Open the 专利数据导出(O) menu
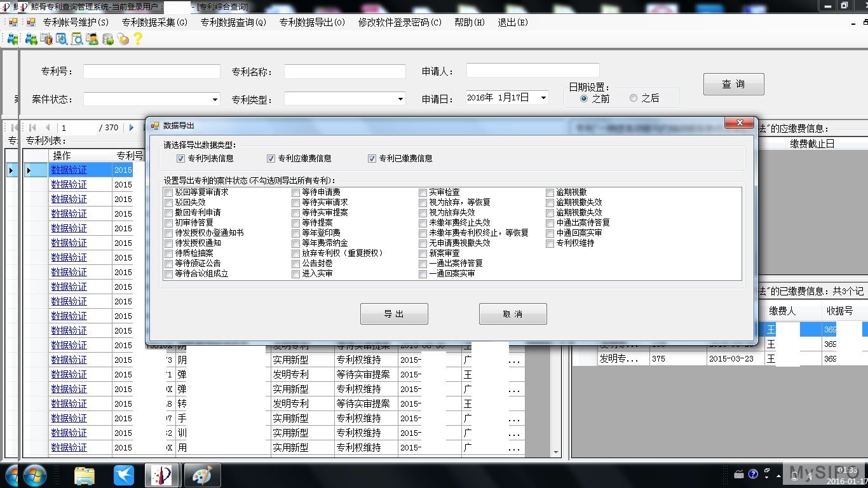The image size is (868, 488). pyautogui.click(x=312, y=22)
